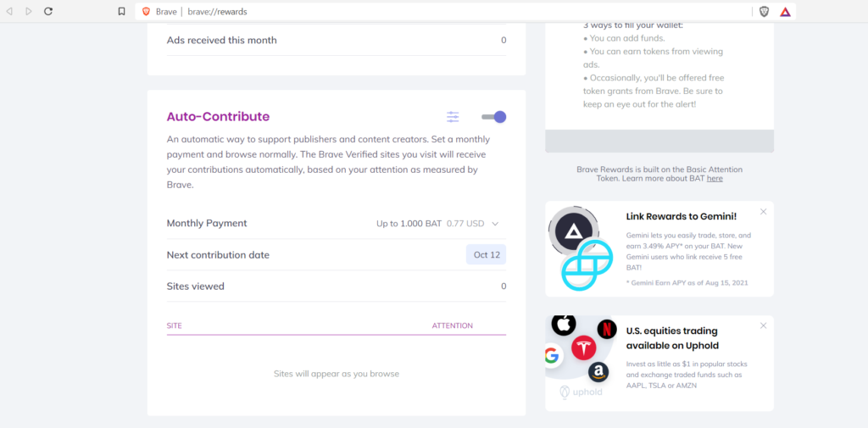Follow the 'here' link about BAT
Image resolution: width=868 pixels, height=428 pixels.
(715, 178)
